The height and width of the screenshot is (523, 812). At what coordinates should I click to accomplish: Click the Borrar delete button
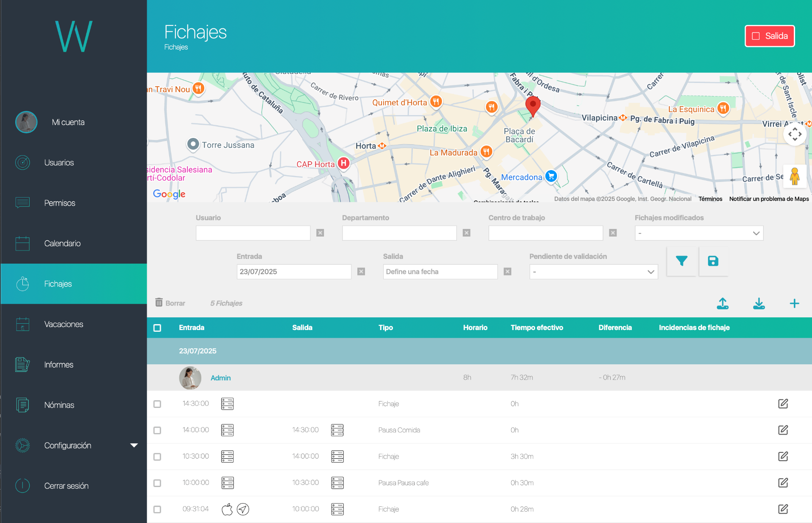(170, 303)
